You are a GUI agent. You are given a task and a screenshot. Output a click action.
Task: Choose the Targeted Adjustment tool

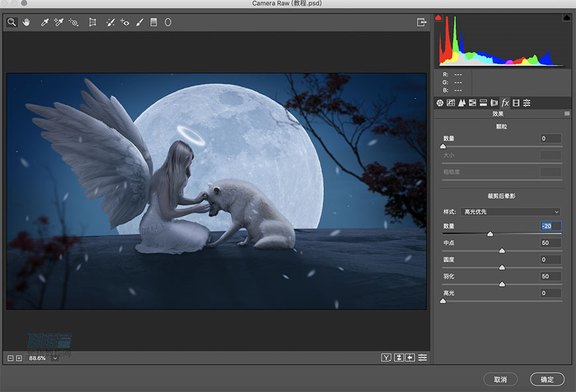74,23
